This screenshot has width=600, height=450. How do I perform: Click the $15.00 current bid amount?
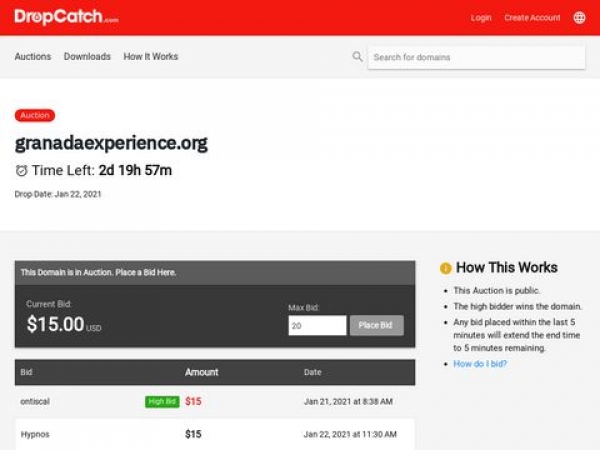click(x=55, y=324)
